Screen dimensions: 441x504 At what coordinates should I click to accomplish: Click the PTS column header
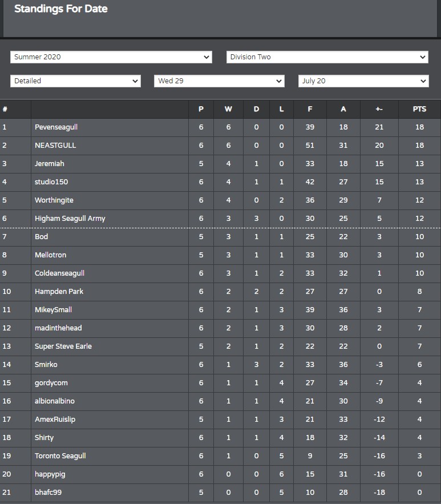coord(419,109)
